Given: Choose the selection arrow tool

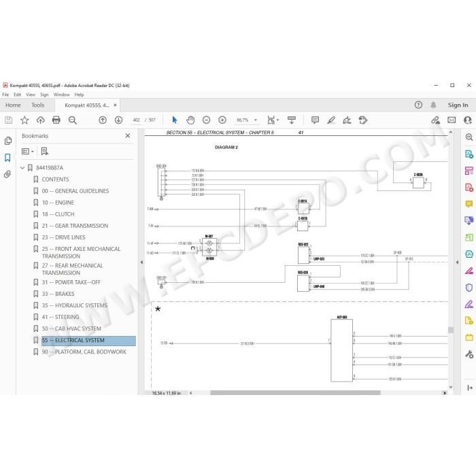Looking at the screenshot, I should point(175,120).
